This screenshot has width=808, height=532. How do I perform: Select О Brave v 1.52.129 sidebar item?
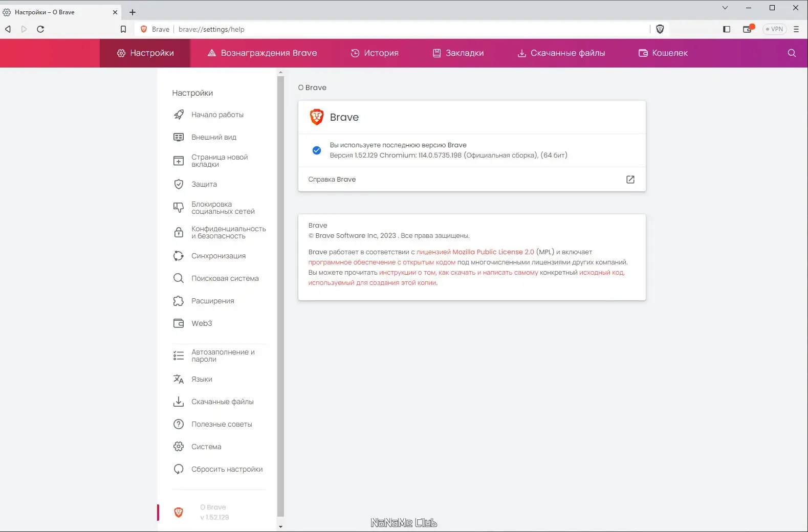215,512
